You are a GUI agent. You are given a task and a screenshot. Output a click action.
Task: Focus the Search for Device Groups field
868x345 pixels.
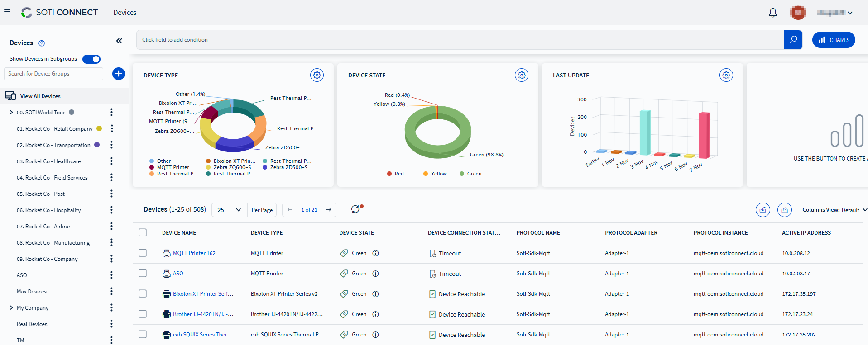tap(53, 74)
